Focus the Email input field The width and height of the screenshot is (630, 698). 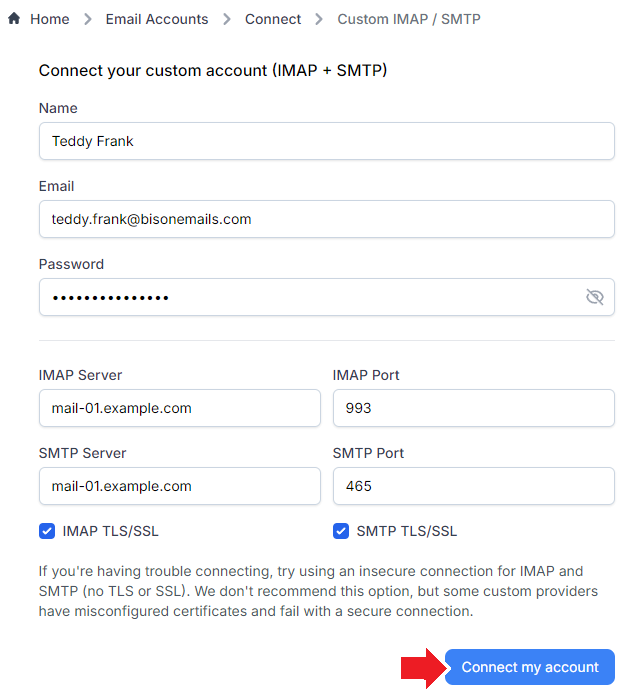point(327,219)
